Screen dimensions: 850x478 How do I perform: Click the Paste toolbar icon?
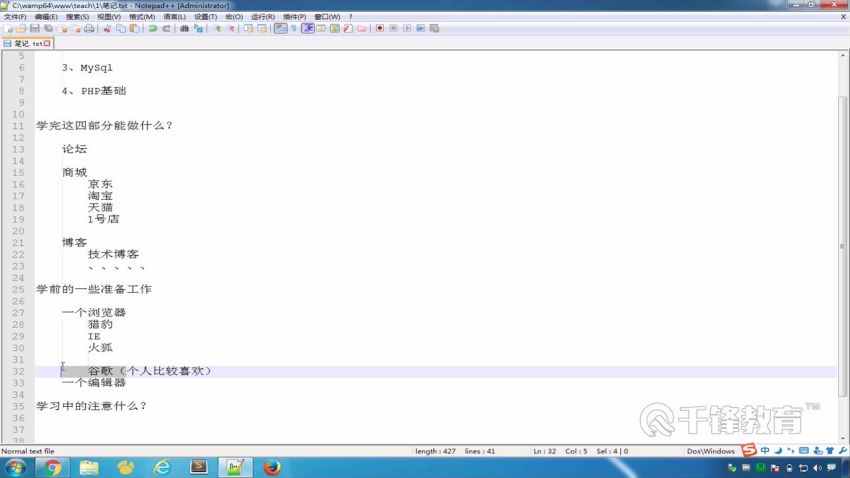point(134,28)
